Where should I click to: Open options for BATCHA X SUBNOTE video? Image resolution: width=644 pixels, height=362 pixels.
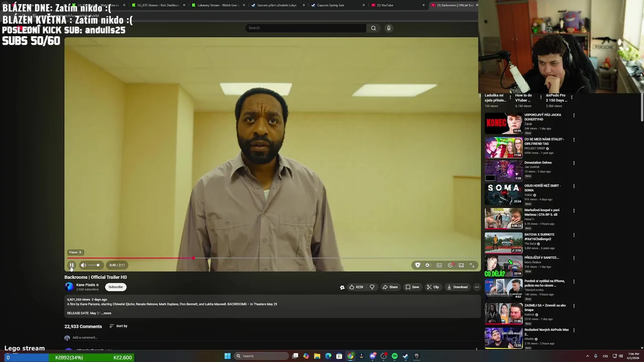574,235
